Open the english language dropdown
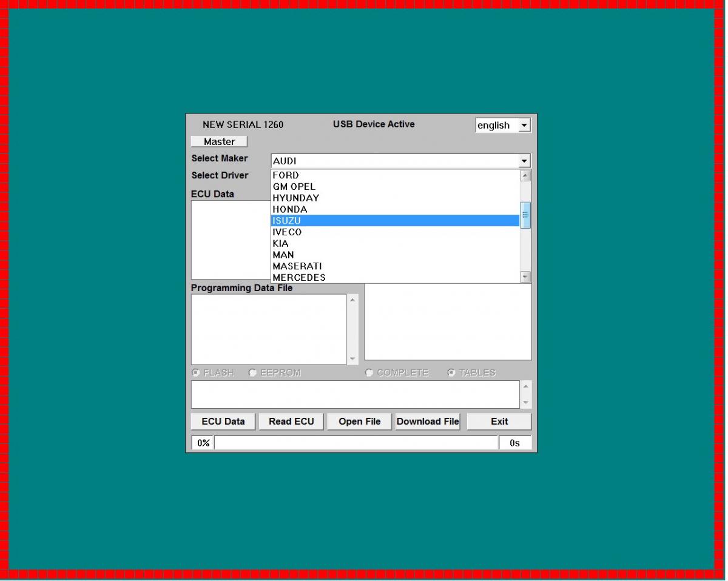This screenshot has width=728, height=581. tap(525, 126)
